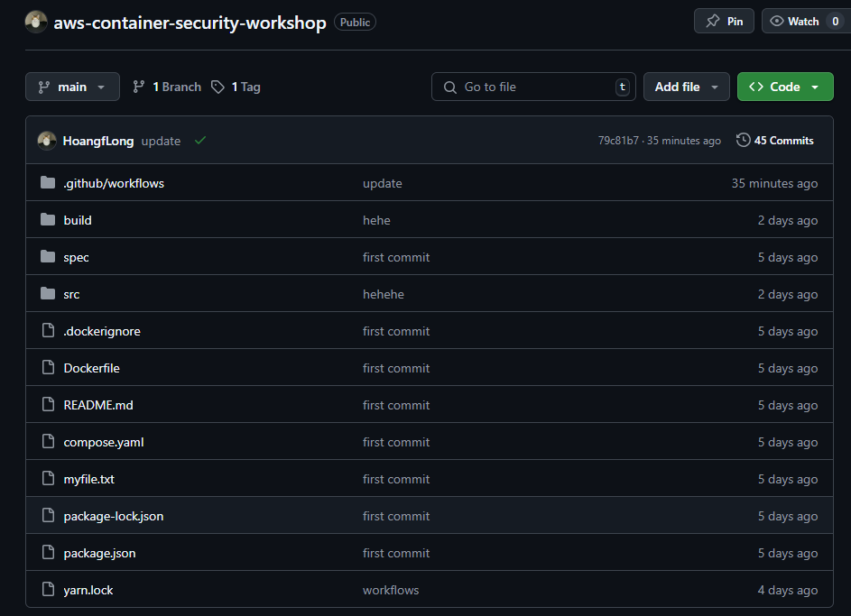Open the commit hash 79c81b7
This screenshot has height=616, width=851.
[x=618, y=141]
